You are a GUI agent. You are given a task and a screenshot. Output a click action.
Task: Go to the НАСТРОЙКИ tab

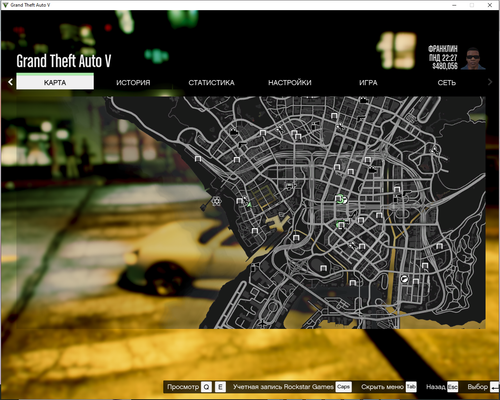290,83
